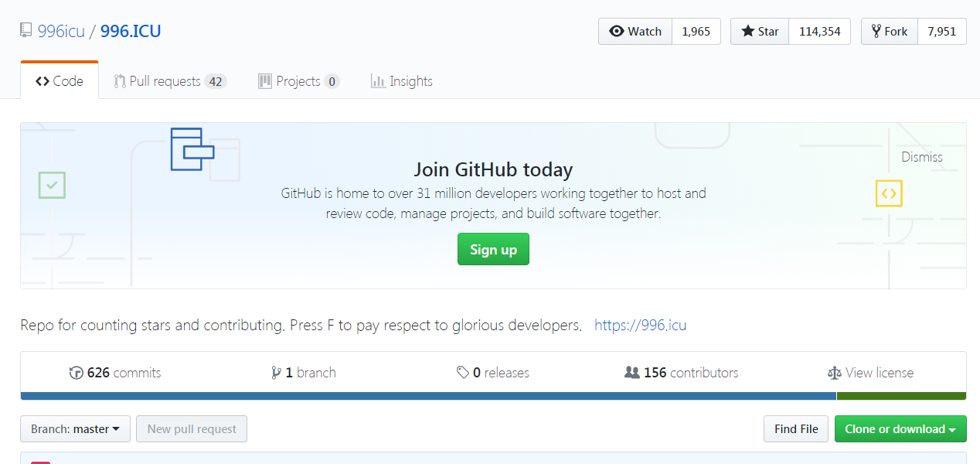Click the repo description starting 'Repo for counting stars'
Viewport: 980px width, 464px height.
click(301, 325)
